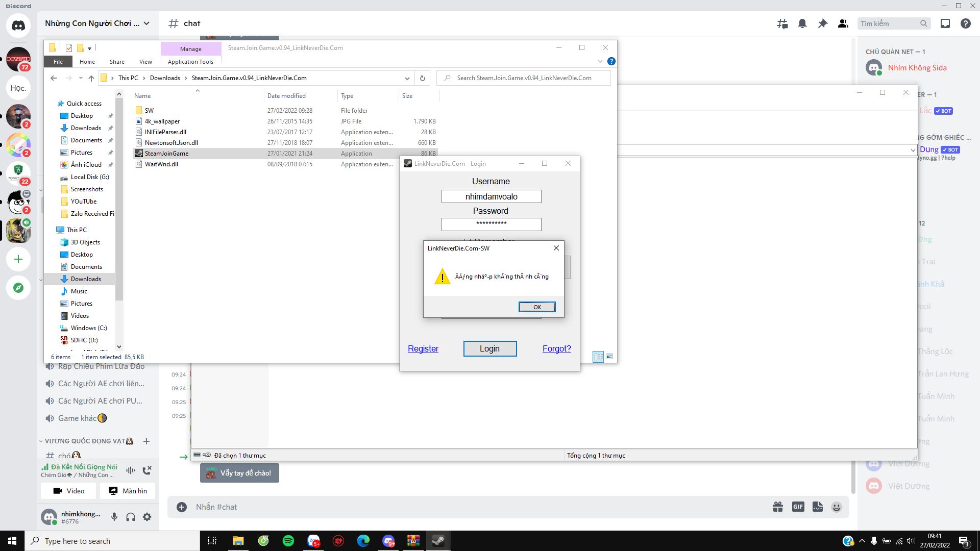980x551 pixels.
Task: Open the Explorer address bar dropdown arrow
Action: (407, 78)
